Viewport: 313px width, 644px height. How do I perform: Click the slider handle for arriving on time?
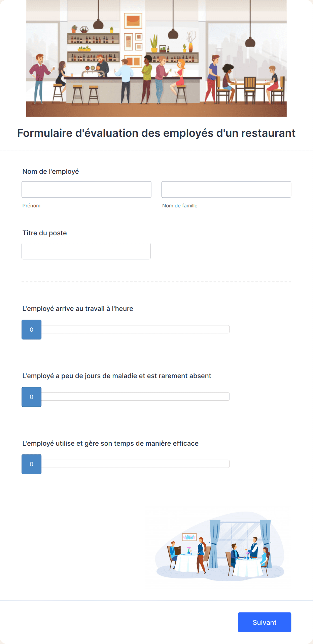point(32,330)
